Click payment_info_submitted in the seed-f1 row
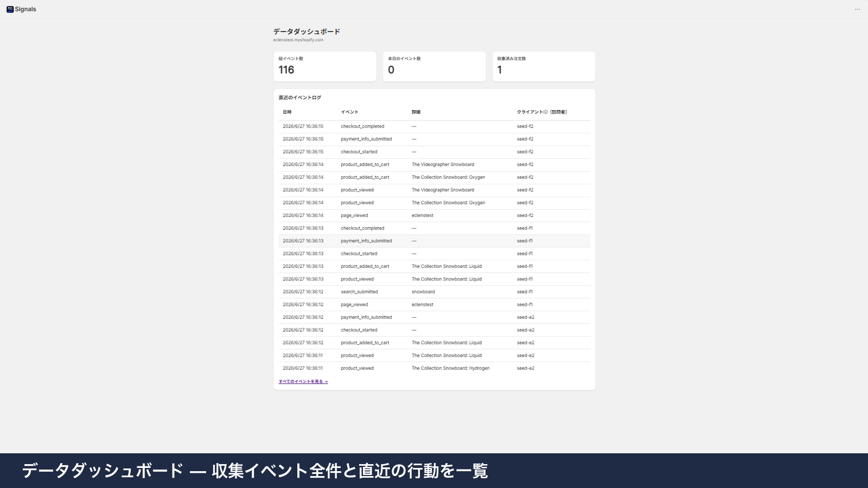Viewport: 868px width, 488px height. pos(366,241)
